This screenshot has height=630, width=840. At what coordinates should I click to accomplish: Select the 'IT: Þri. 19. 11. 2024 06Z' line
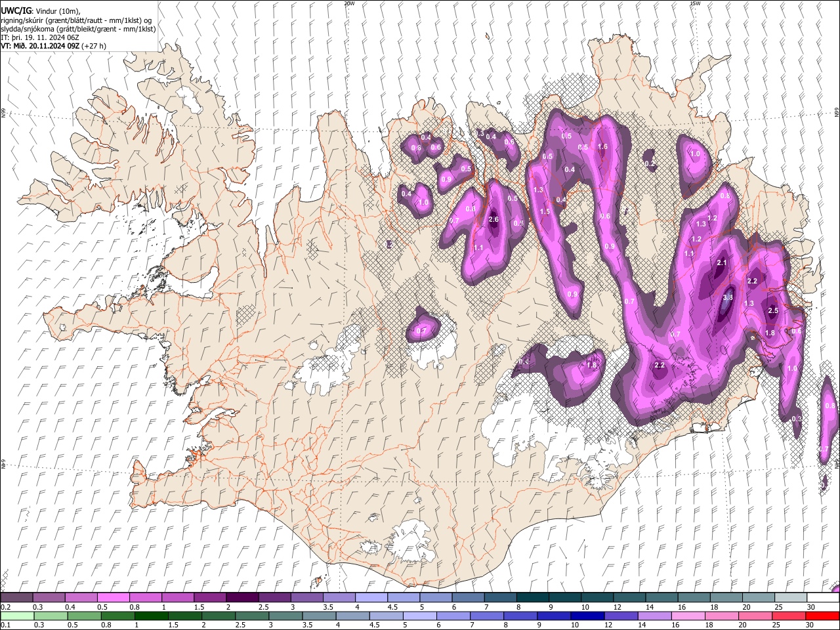click(40, 37)
